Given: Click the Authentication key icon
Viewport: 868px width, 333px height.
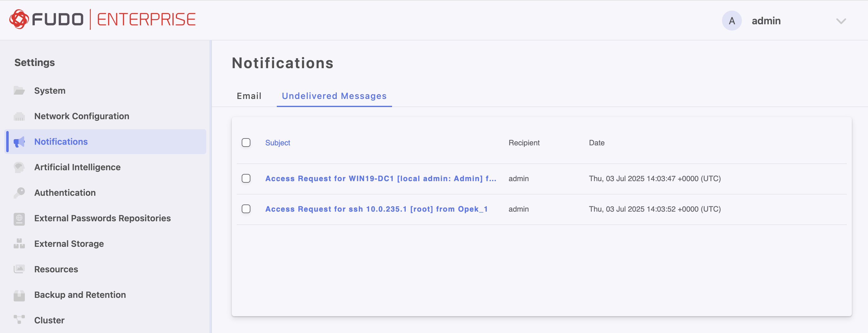Looking at the screenshot, I should tap(19, 193).
